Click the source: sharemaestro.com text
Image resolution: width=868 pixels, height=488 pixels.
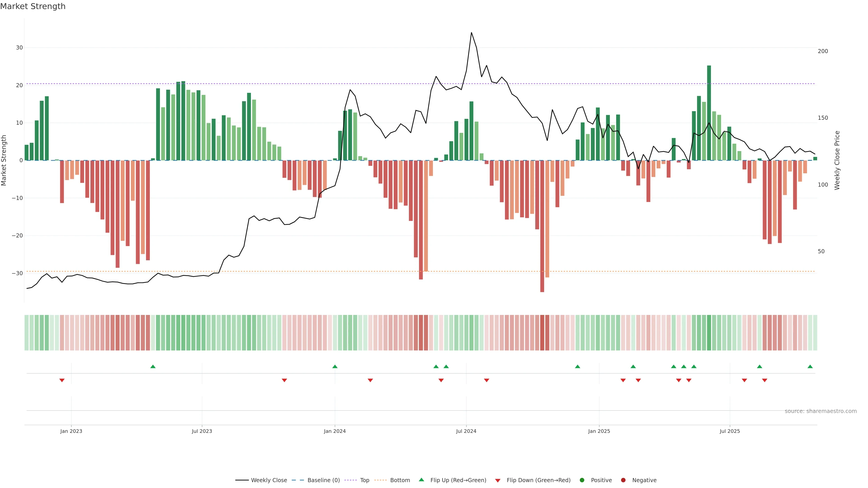click(821, 411)
